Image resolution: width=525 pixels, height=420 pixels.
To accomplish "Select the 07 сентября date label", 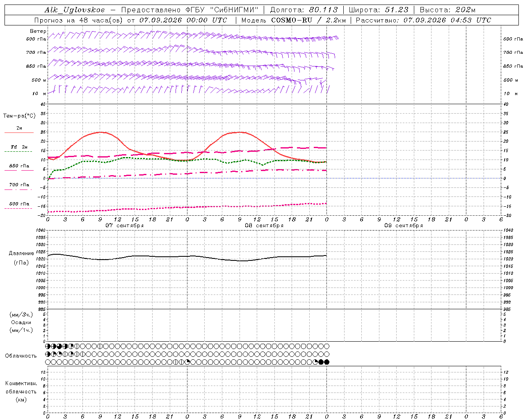I will [124, 226].
